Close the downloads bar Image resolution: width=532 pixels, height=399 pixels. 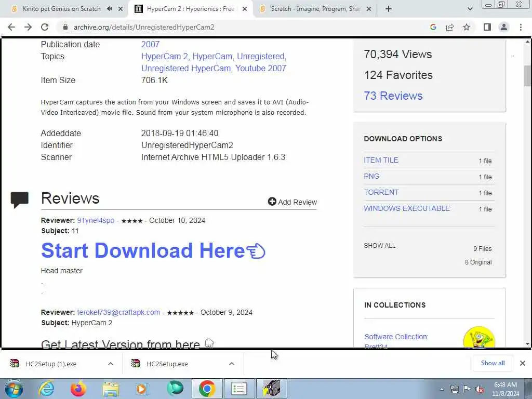tap(523, 363)
